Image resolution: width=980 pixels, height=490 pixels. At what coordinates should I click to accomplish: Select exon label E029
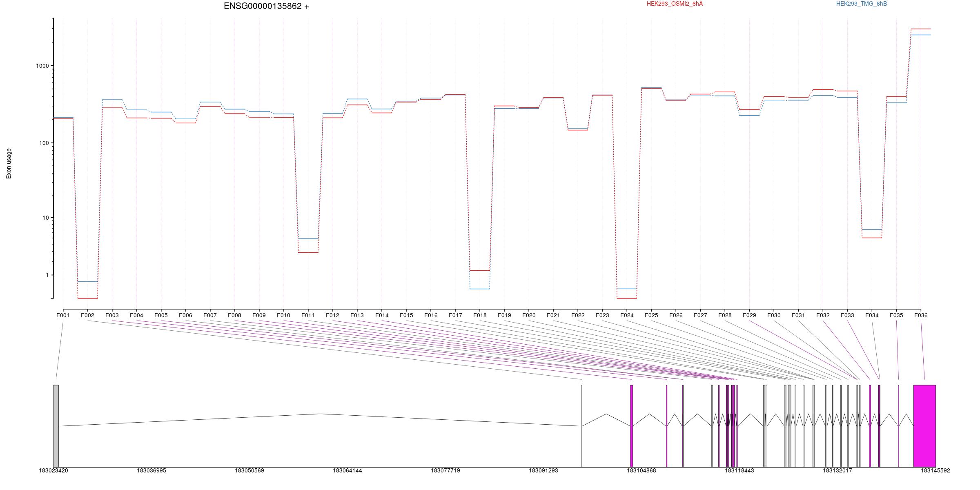[x=749, y=315]
